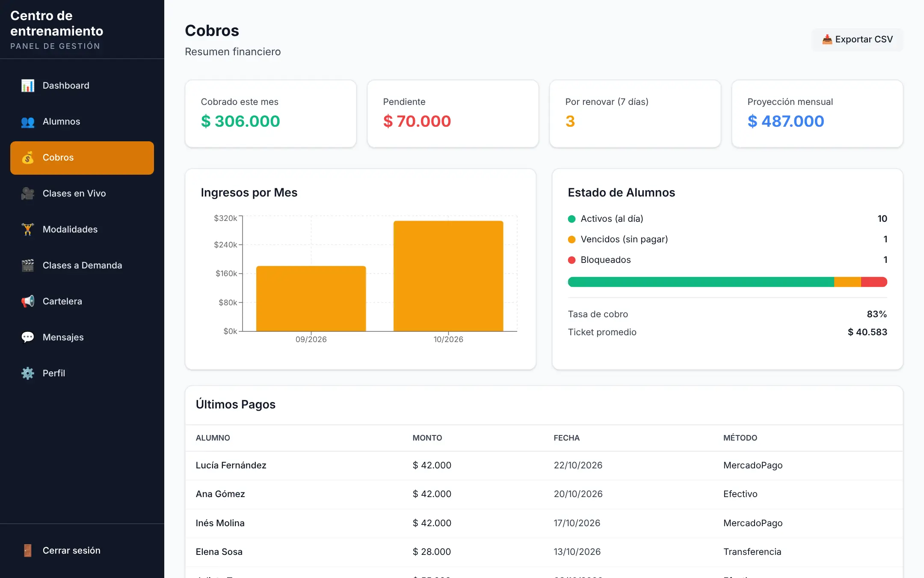Click the Pendiente value $ 70.000
Image resolution: width=924 pixels, height=578 pixels.
click(417, 121)
